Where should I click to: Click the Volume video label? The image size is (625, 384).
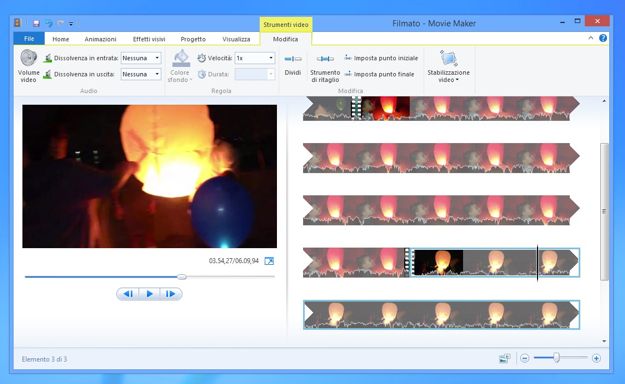28,76
